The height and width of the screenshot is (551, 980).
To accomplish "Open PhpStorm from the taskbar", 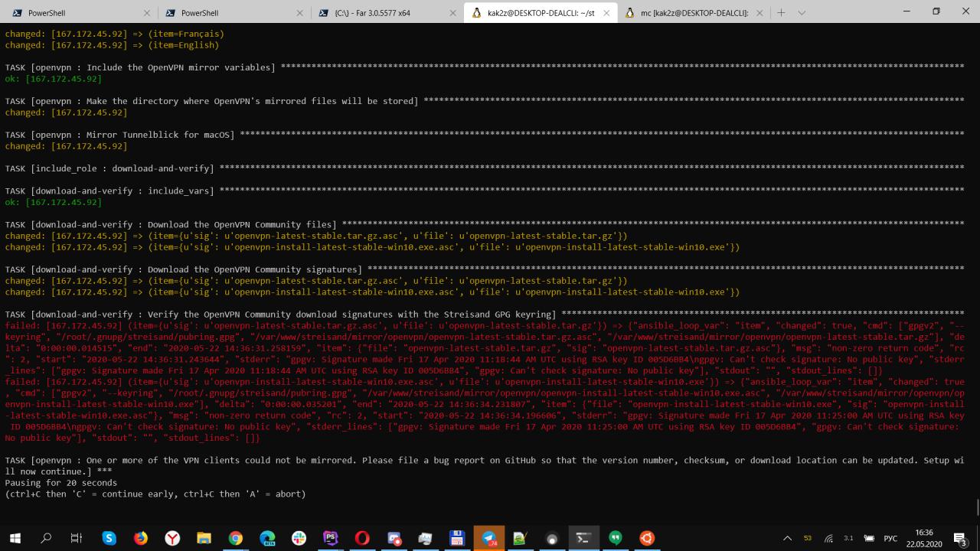I will 331,538.
